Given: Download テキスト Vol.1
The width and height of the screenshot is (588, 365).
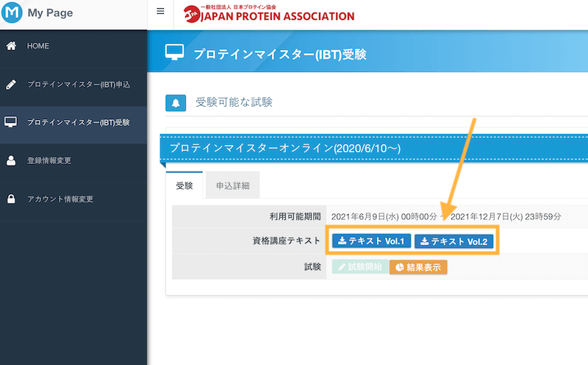Looking at the screenshot, I should pyautogui.click(x=371, y=241).
